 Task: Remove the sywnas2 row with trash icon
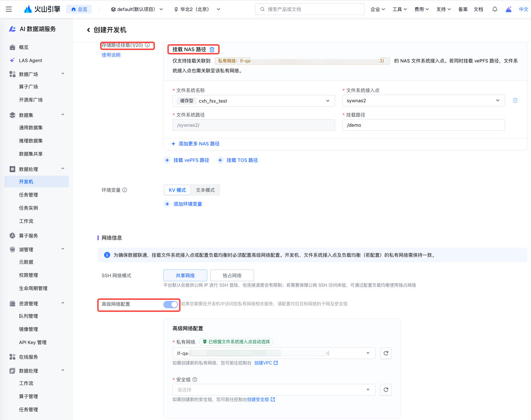pyautogui.click(x=515, y=100)
